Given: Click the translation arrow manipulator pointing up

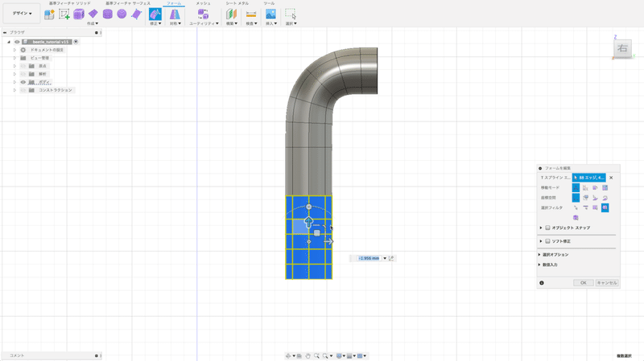Looking at the screenshot, I should [x=308, y=222].
